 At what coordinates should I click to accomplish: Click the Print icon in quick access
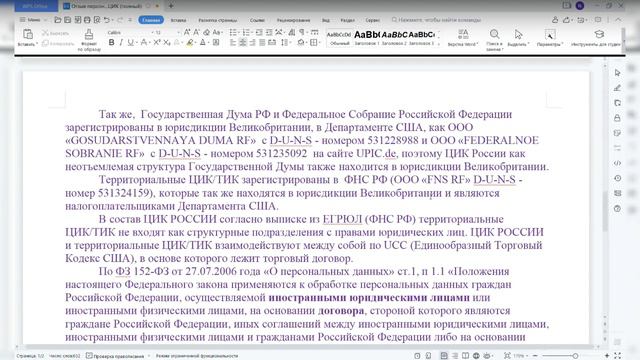point(87,20)
